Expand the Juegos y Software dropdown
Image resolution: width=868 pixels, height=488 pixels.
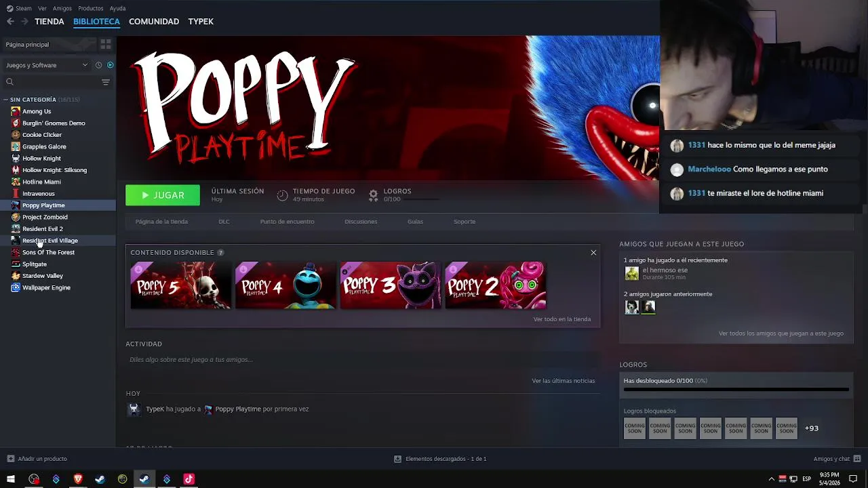pos(46,65)
